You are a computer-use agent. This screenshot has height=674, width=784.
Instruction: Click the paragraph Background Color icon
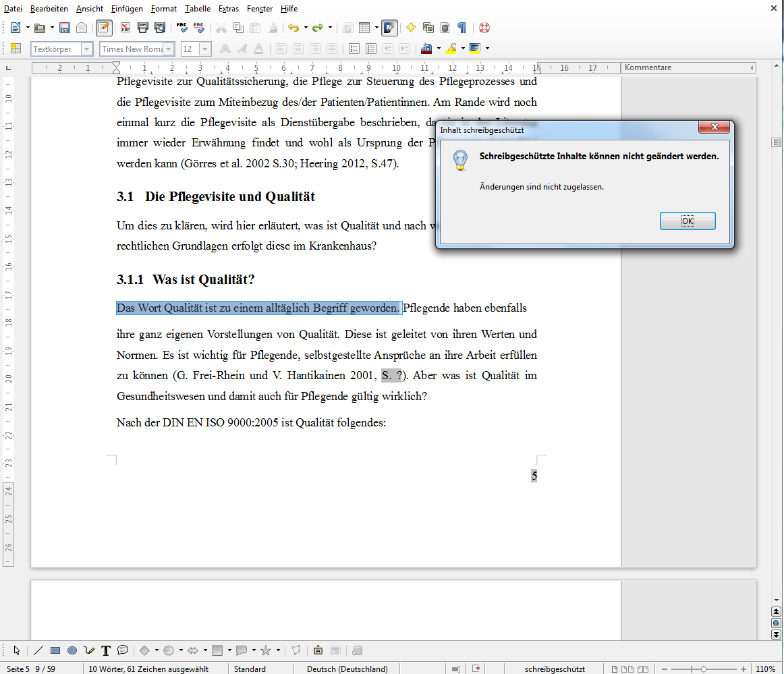point(475,49)
